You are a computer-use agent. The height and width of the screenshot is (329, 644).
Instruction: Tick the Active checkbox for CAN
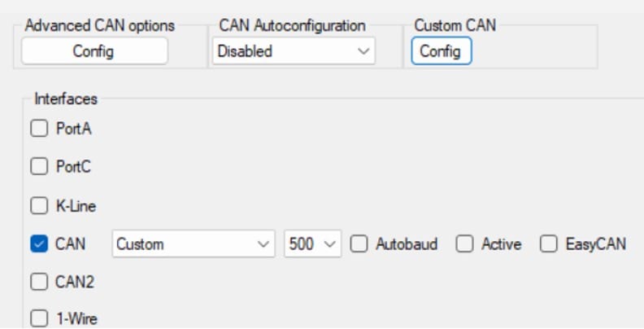(464, 243)
